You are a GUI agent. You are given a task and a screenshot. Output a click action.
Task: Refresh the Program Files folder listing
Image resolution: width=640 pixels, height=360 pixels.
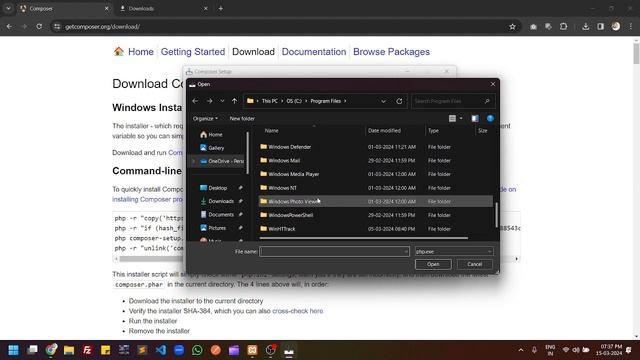[x=399, y=101]
